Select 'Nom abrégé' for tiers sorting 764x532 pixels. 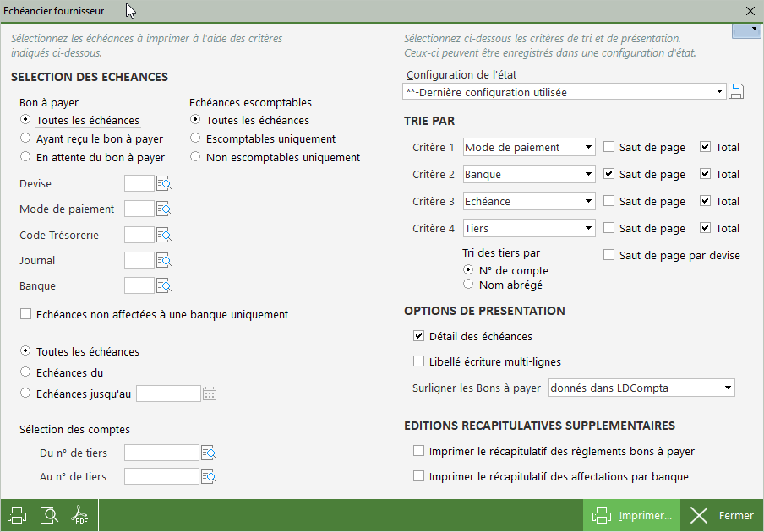468,285
